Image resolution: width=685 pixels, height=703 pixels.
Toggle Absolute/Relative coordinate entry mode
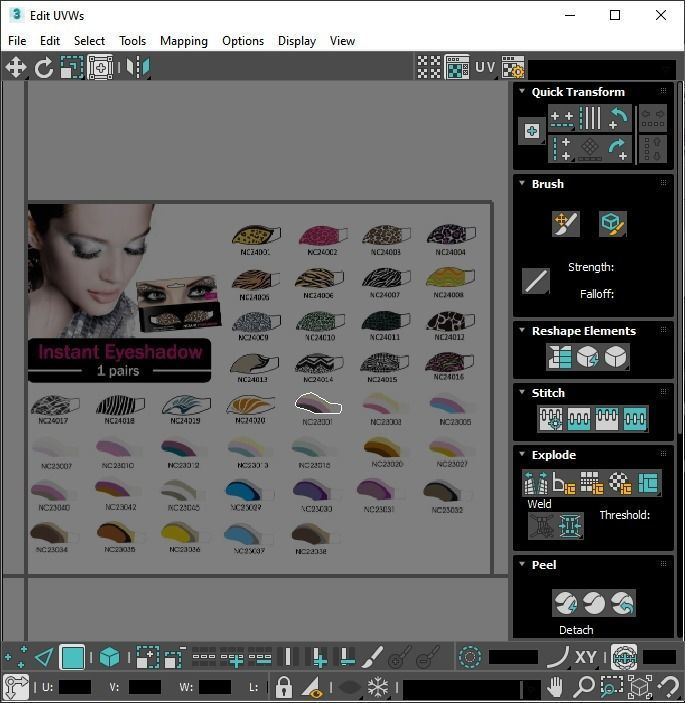point(17,687)
